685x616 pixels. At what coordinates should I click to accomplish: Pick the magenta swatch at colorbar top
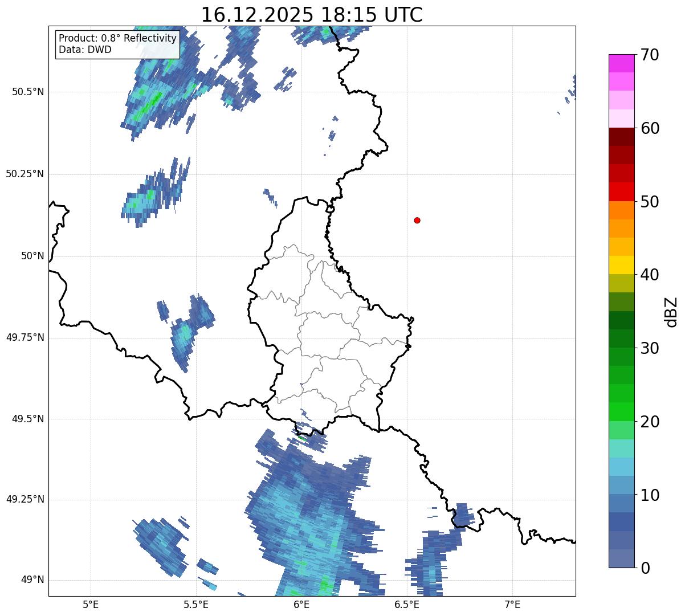point(621,63)
